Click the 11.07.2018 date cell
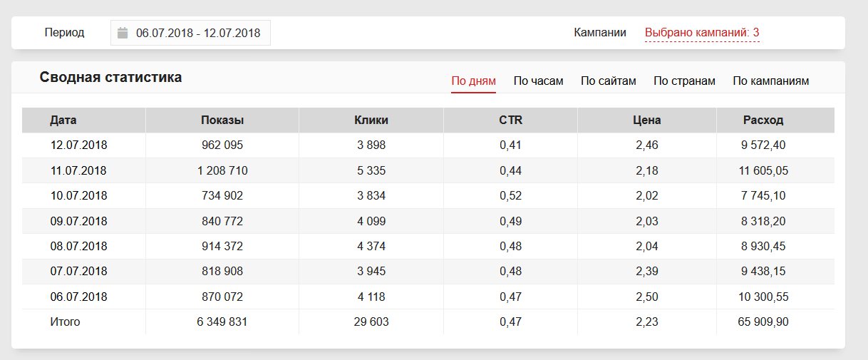868x360 pixels. (78, 171)
